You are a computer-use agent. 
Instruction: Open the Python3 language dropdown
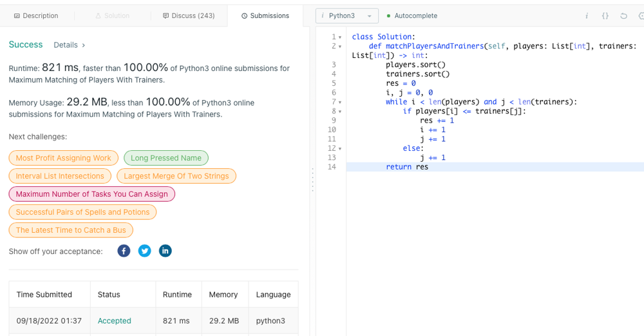pyautogui.click(x=346, y=15)
